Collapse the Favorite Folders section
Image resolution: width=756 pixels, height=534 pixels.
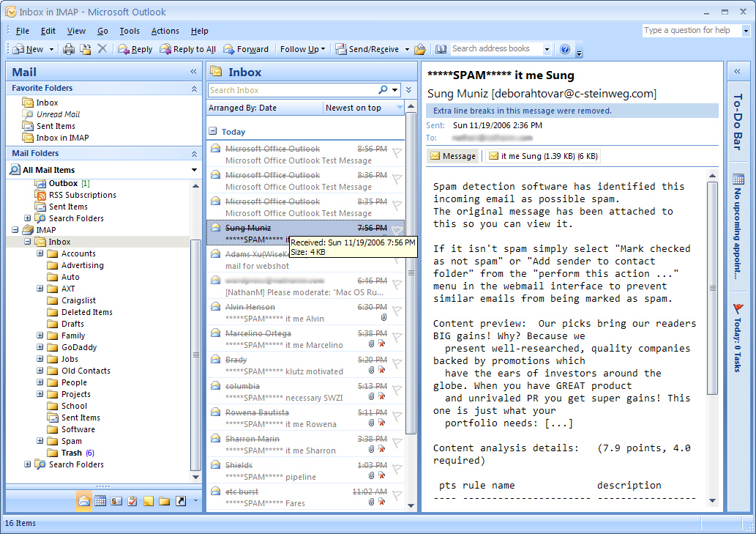(194, 89)
